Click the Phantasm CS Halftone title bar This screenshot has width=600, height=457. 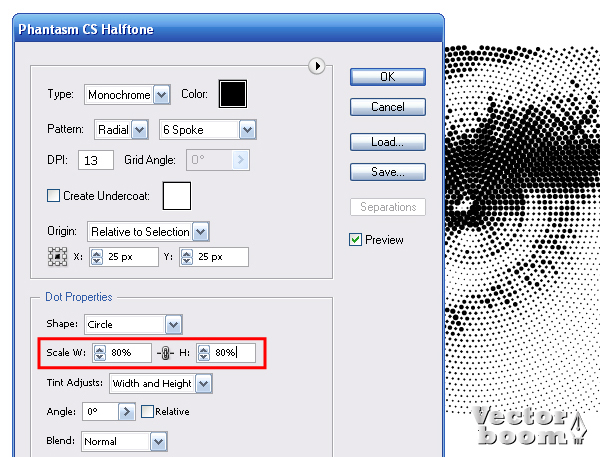coord(228,29)
